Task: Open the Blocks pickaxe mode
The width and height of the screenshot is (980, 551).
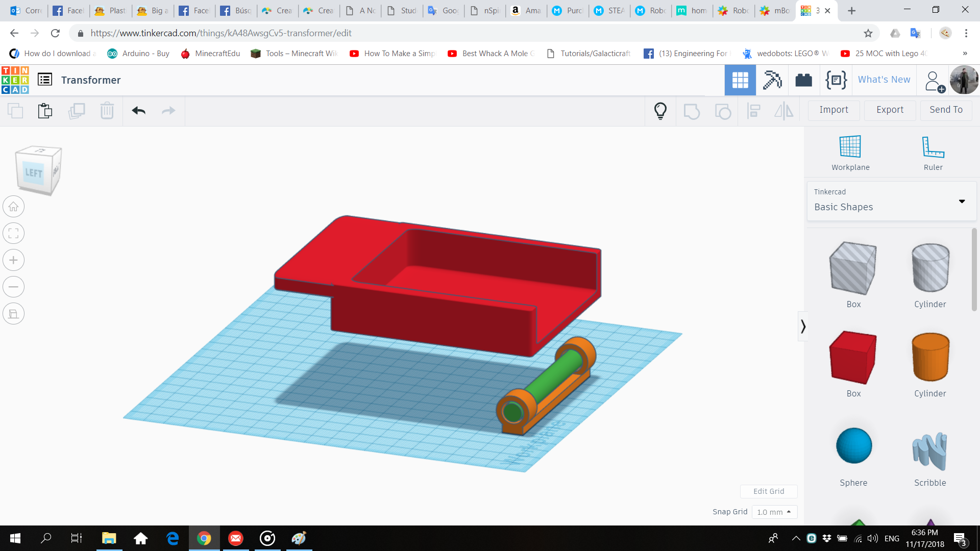Action: 772,80
